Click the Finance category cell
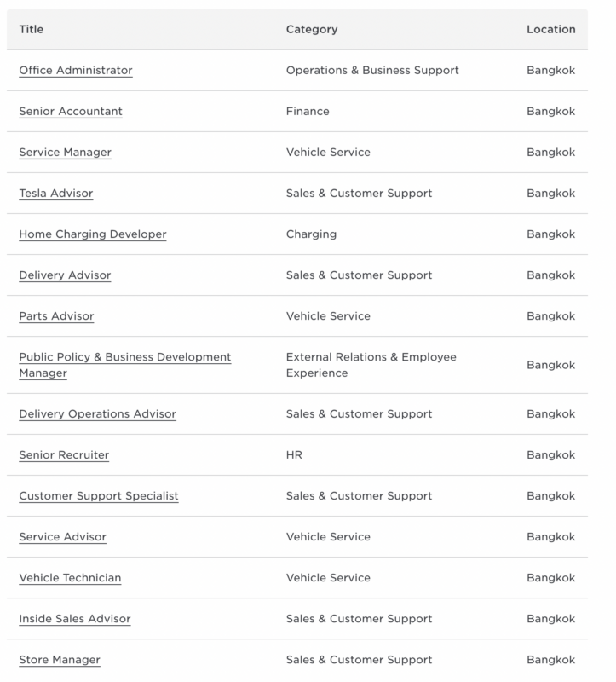Screen dimensions: 616x682 pos(308,112)
